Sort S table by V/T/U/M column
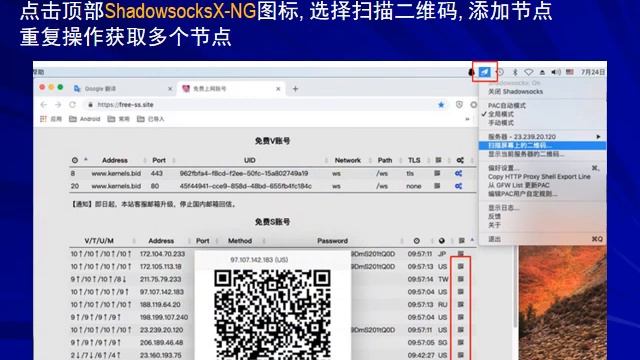640x360 pixels. point(99,241)
